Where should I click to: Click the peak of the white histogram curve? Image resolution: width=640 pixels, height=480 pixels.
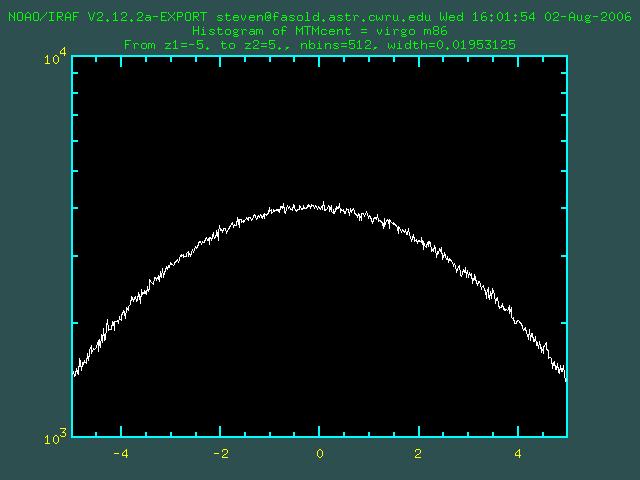[x=323, y=203]
